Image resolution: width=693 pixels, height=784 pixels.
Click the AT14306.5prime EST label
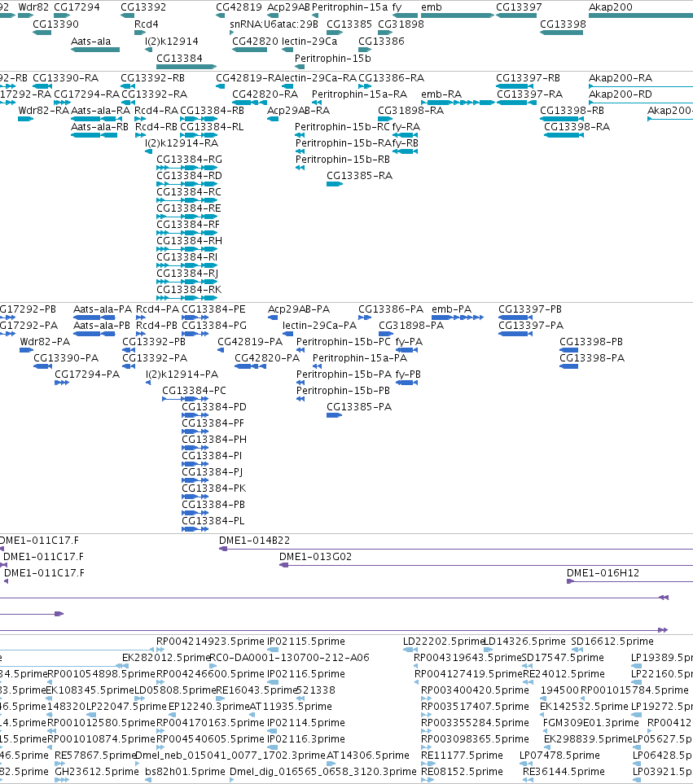(367, 756)
